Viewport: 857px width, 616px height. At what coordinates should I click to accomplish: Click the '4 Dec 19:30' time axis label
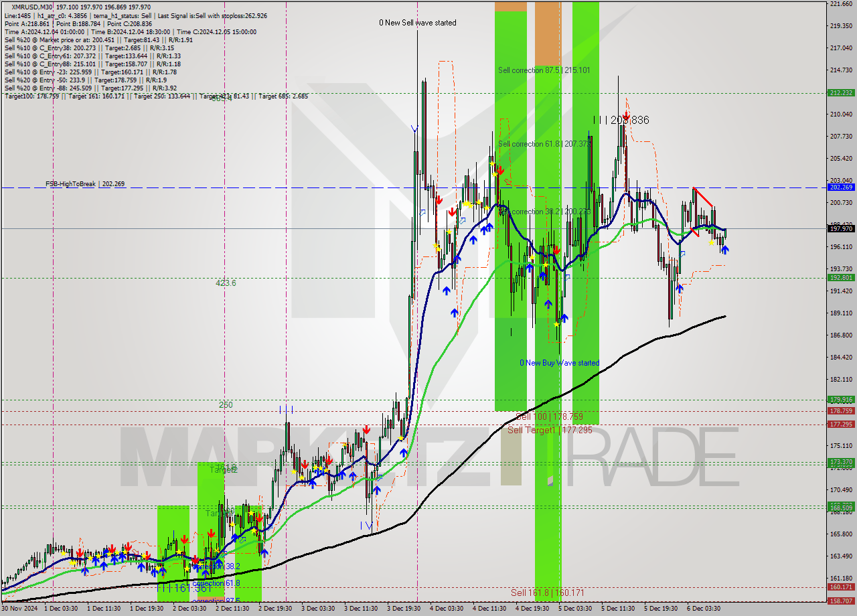(532, 609)
